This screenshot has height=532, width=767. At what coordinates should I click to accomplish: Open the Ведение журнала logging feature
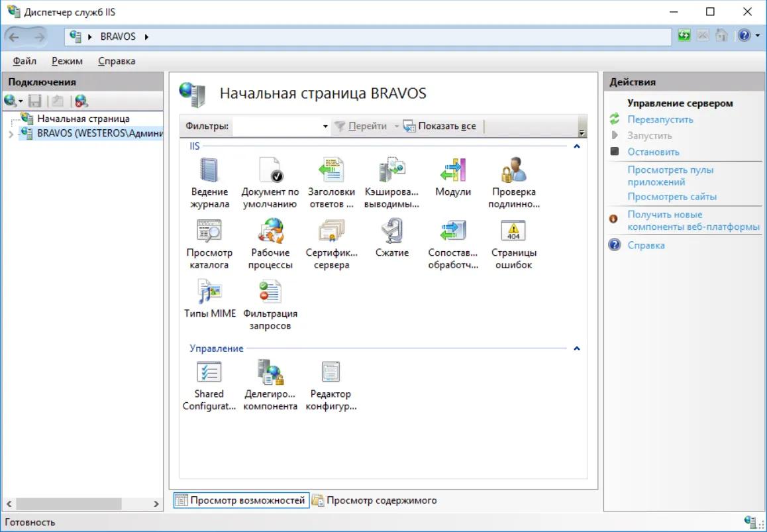pyautogui.click(x=209, y=183)
